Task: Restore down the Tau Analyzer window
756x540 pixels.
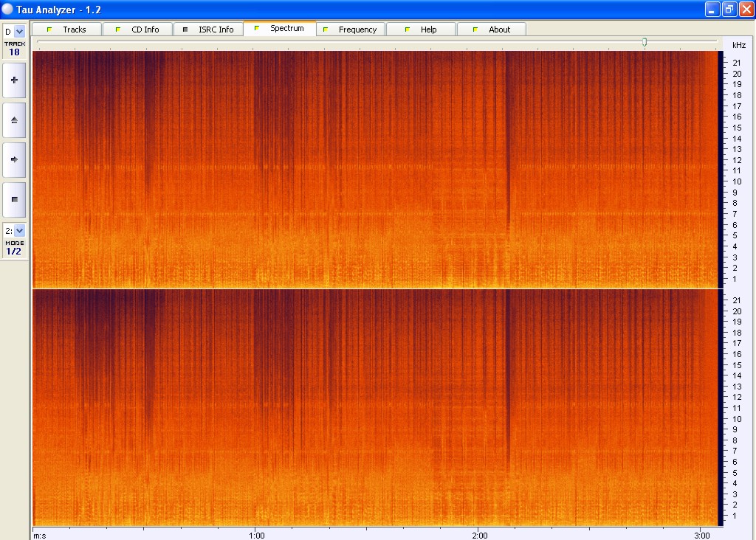Action: coord(729,9)
